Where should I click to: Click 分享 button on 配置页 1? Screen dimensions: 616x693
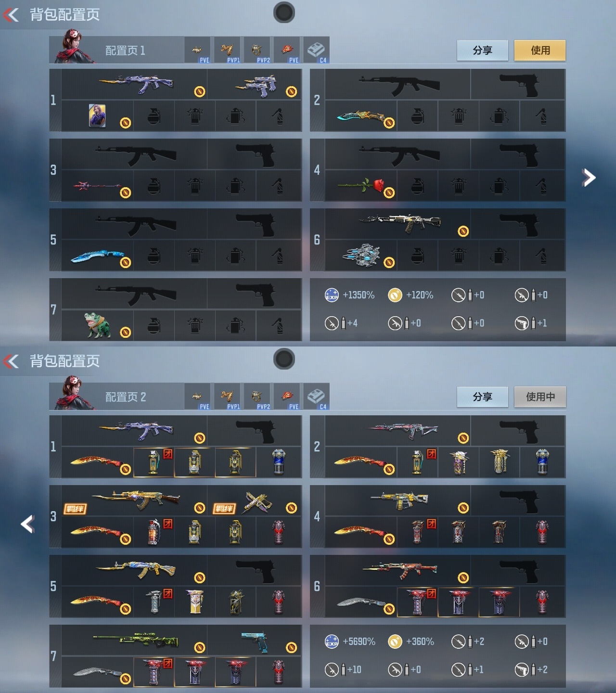coord(482,51)
